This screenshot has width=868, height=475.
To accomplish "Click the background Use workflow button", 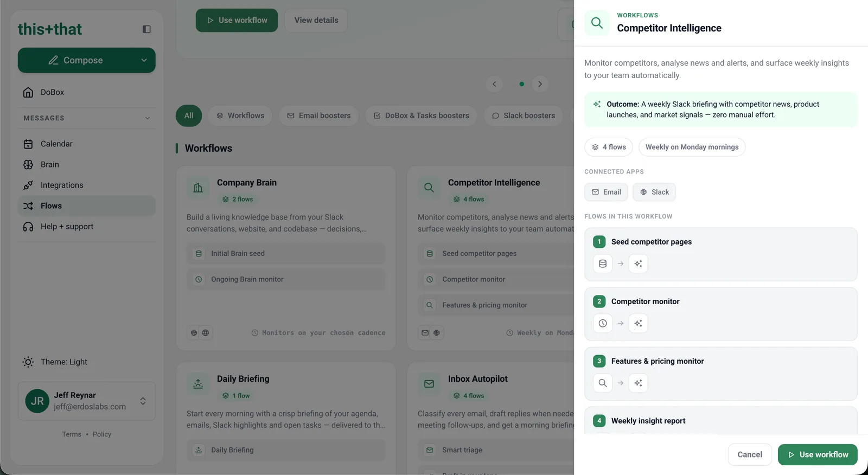I will click(237, 20).
